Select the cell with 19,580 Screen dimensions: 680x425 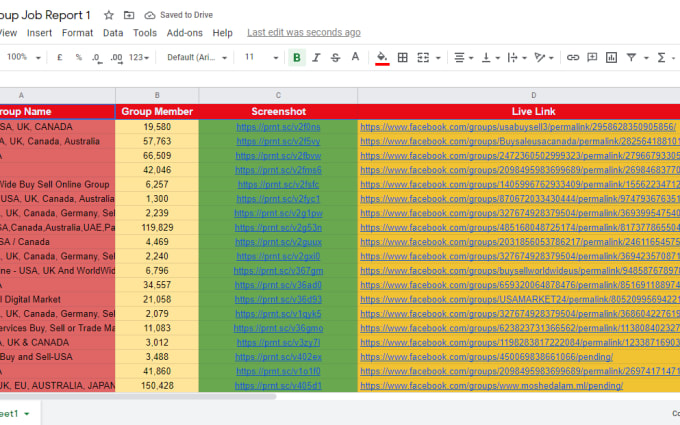click(157, 127)
